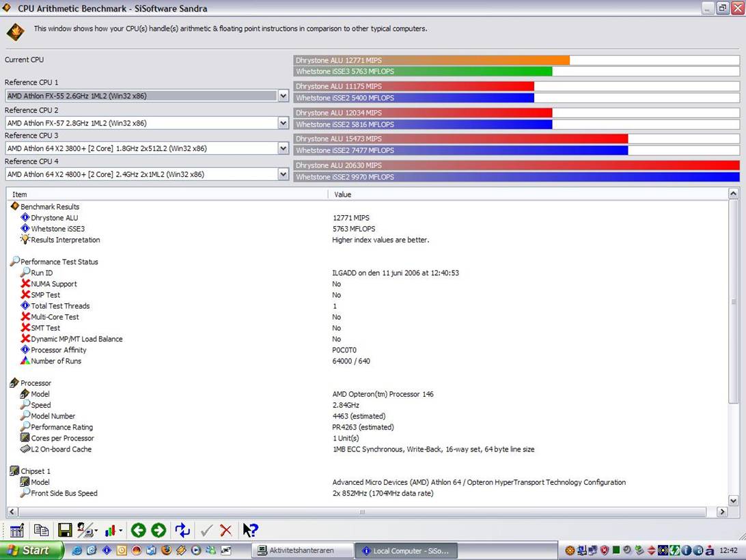Click the orange Dhrystone ALU 12771 MIPS bar
Viewport: 746px width, 560px height.
point(432,60)
